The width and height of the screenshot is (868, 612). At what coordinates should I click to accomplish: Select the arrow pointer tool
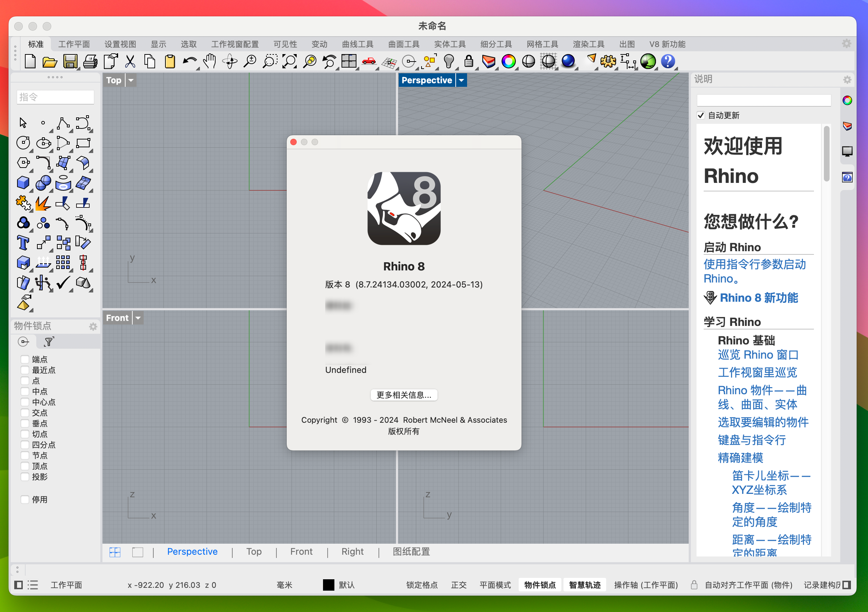[23, 123]
